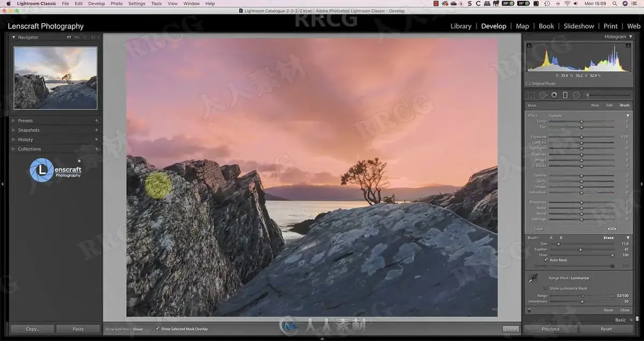Collapse the left panel using edge arrow
Screen dimensions: 644x341
coord(2,184)
